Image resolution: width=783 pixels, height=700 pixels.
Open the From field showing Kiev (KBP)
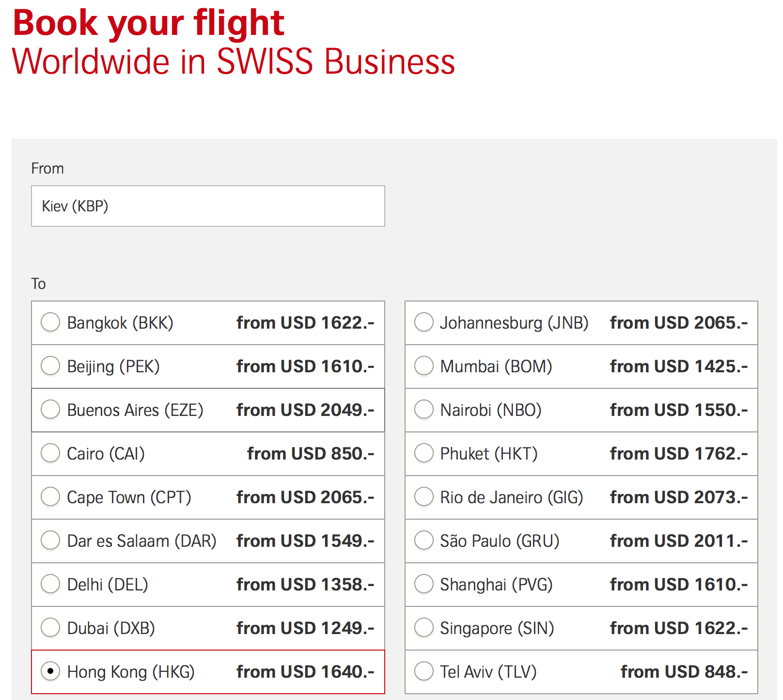208,206
